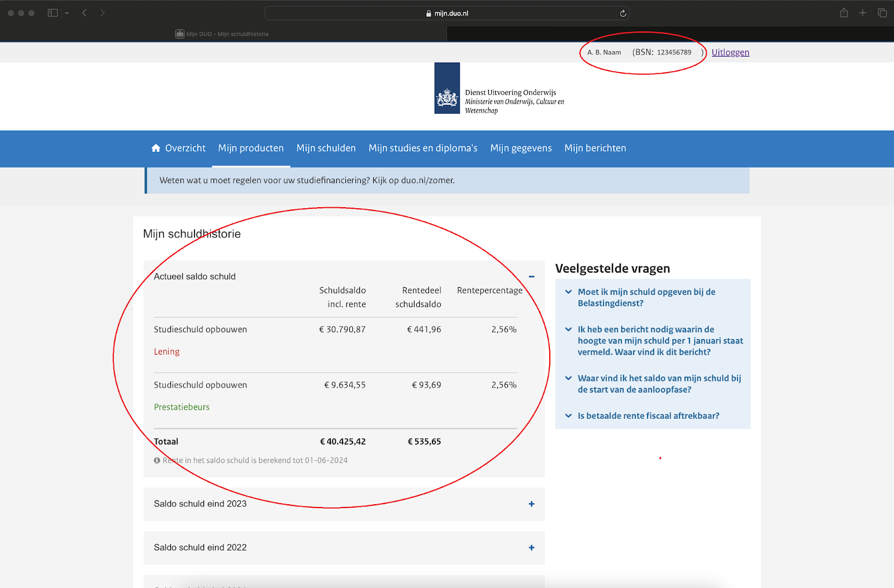
Task: Click the Totaal row label
Action: pyautogui.click(x=166, y=442)
